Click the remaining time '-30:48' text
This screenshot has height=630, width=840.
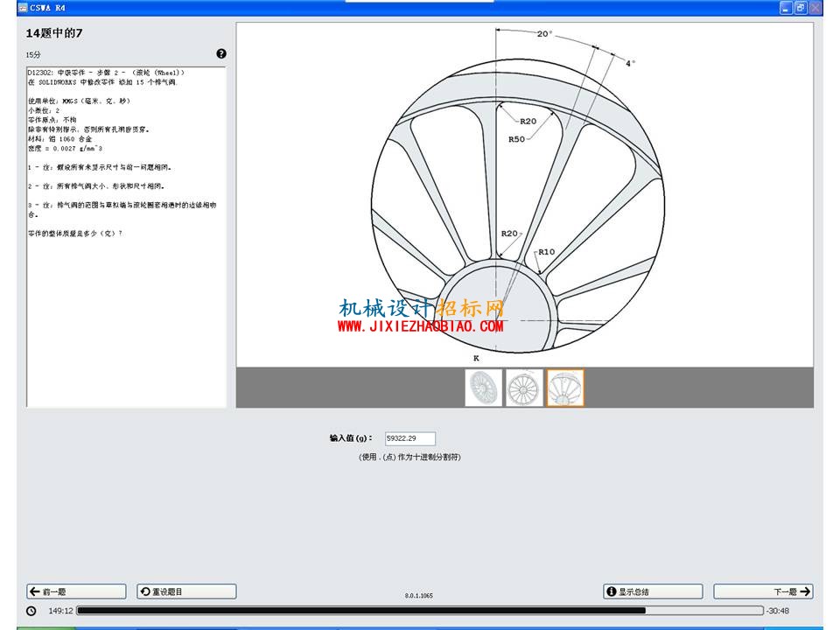coord(777,611)
